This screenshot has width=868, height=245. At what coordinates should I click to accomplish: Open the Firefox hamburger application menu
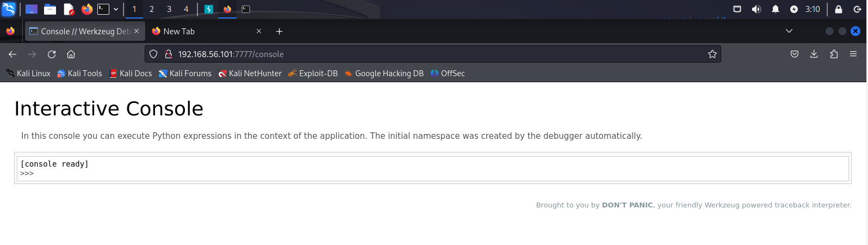[x=853, y=54]
